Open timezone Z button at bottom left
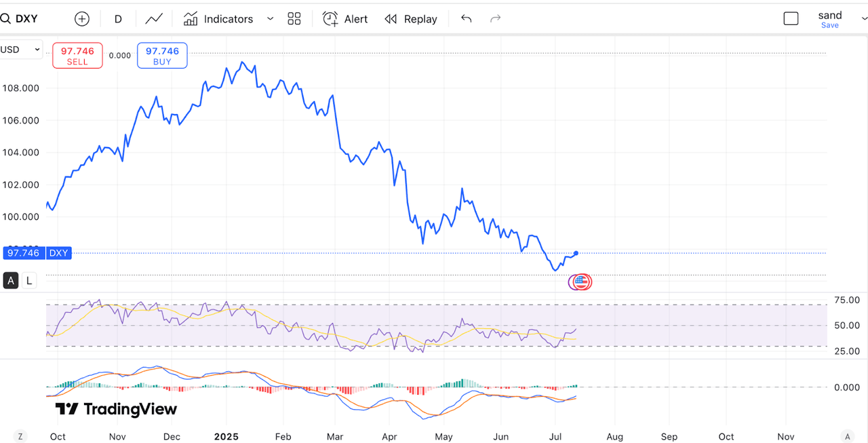The image size is (868, 443). [20, 436]
